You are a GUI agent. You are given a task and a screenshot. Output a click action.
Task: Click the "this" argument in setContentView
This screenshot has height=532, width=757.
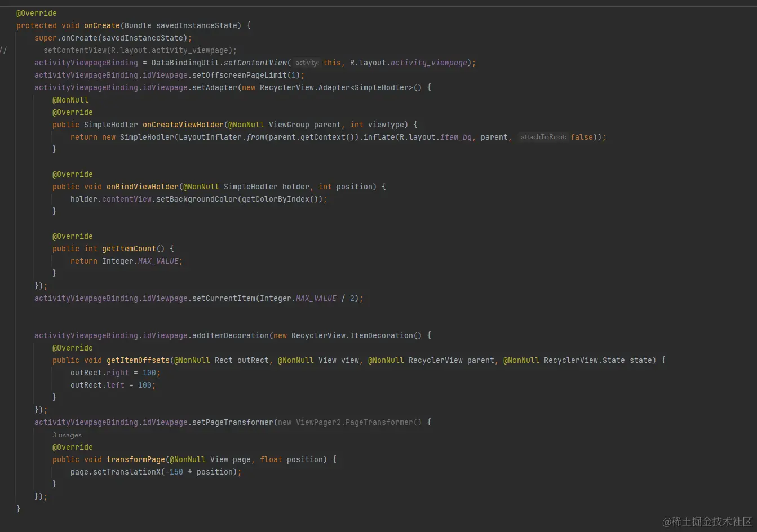[x=332, y=63]
